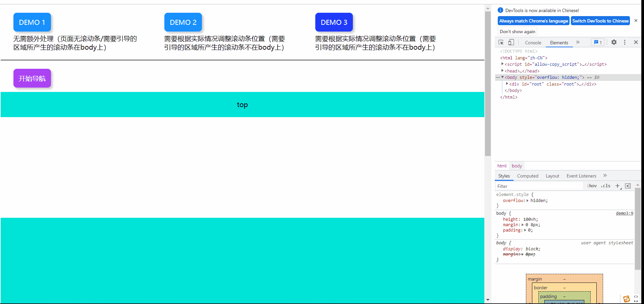Expand the div with id root
This screenshot has width=644, height=304.
pyautogui.click(x=506, y=84)
